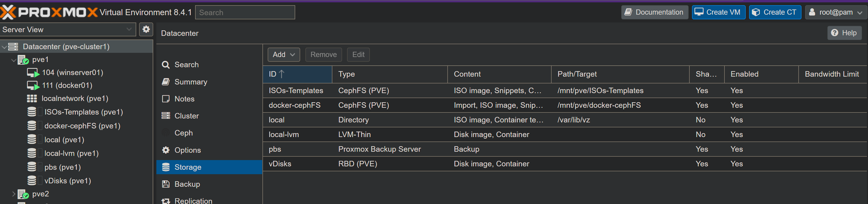Image resolution: width=868 pixels, height=204 pixels.
Task: Click the docker-cephFS storage icon in tree
Action: coord(32,126)
